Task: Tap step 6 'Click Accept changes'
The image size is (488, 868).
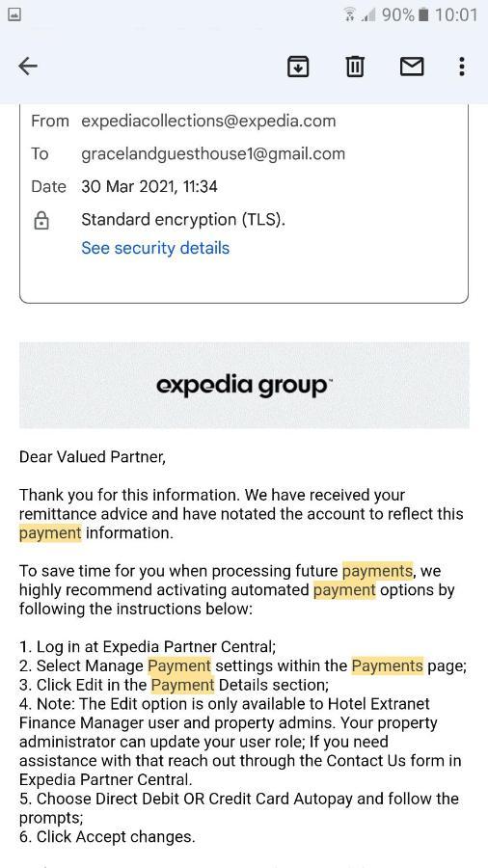Action: 107,836
